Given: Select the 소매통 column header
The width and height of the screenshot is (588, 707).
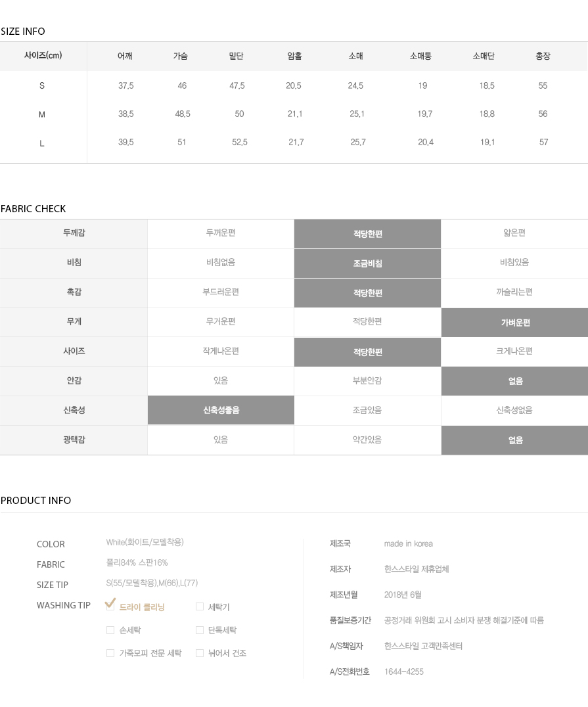Looking at the screenshot, I should tap(420, 56).
